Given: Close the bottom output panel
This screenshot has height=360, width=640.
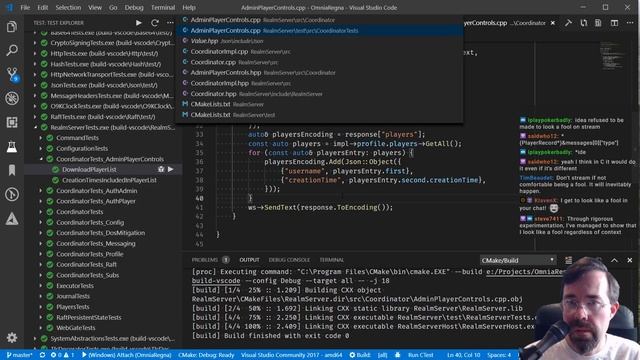Looking at the screenshot, I should [x=630, y=260].
